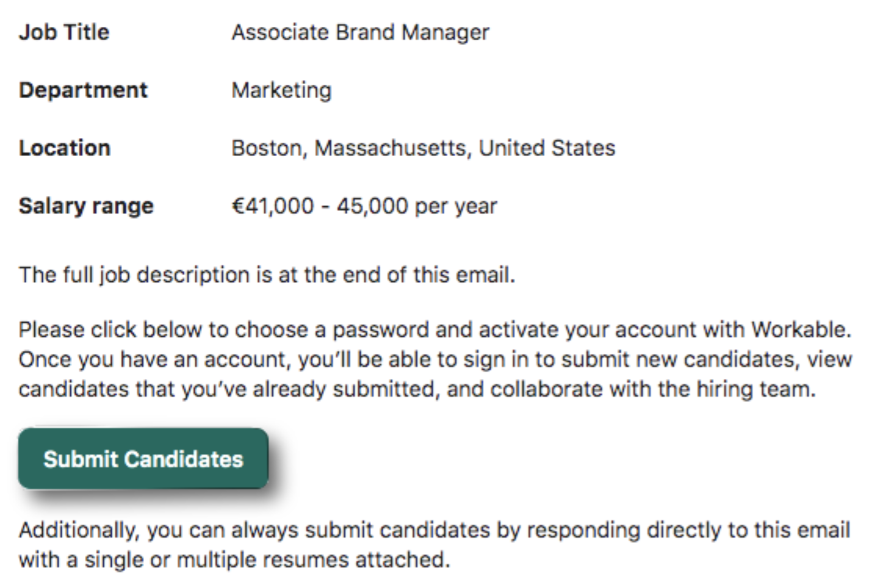Click the word Workable in paragraph
876x588 pixels.
coord(800,329)
